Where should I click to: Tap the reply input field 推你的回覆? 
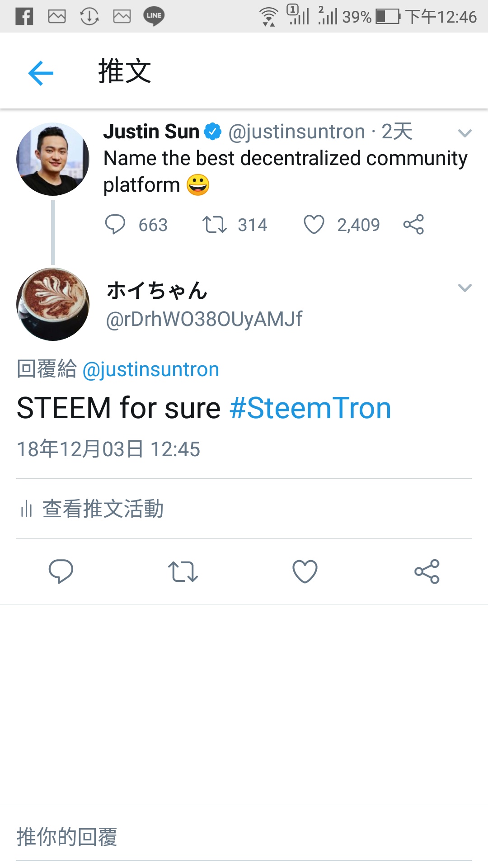(244, 836)
